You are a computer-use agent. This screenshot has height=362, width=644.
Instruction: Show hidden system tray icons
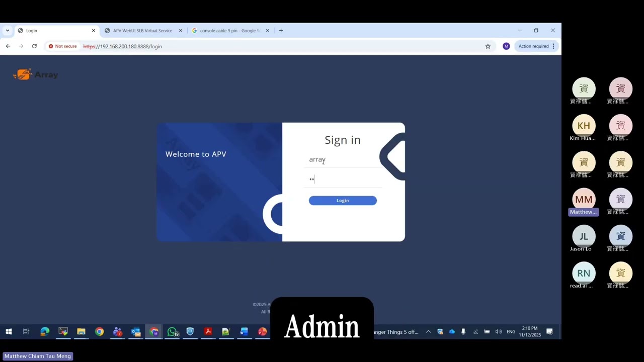click(428, 332)
